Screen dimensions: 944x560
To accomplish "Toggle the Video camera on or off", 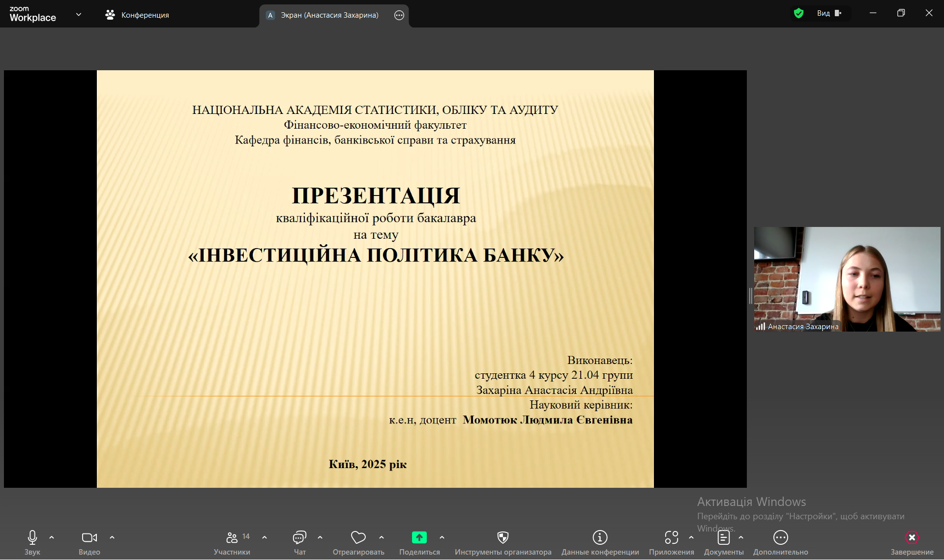I will coord(89,537).
